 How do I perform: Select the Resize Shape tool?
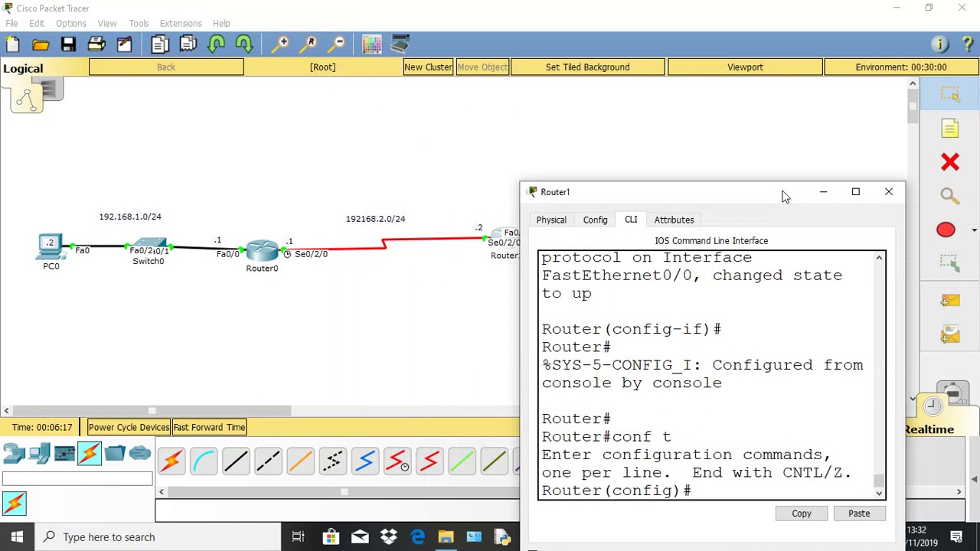950,263
